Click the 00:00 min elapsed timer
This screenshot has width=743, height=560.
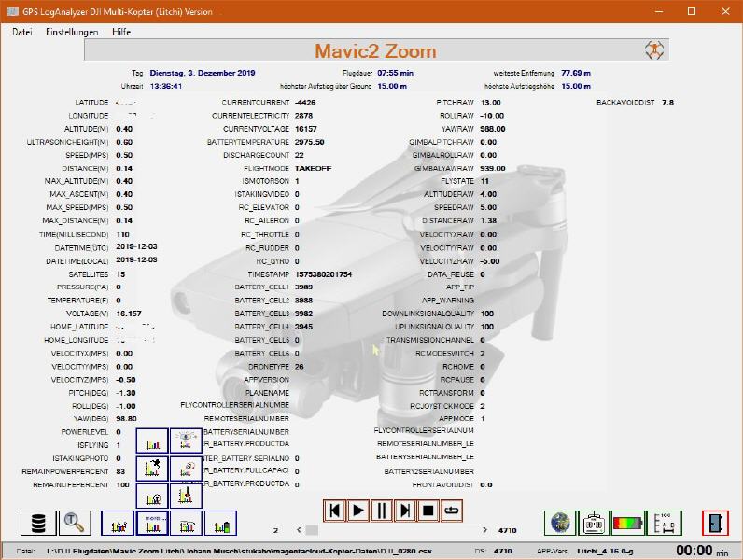click(x=702, y=551)
